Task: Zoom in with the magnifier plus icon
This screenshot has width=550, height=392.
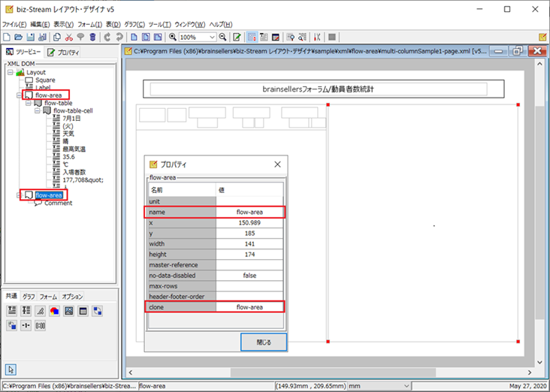Action: click(173, 37)
